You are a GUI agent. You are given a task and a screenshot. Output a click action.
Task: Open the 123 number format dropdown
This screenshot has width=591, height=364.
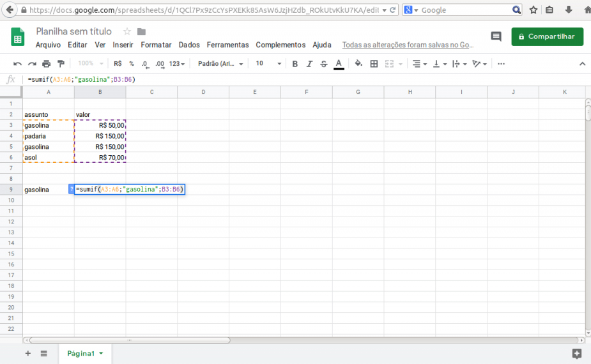click(x=177, y=64)
